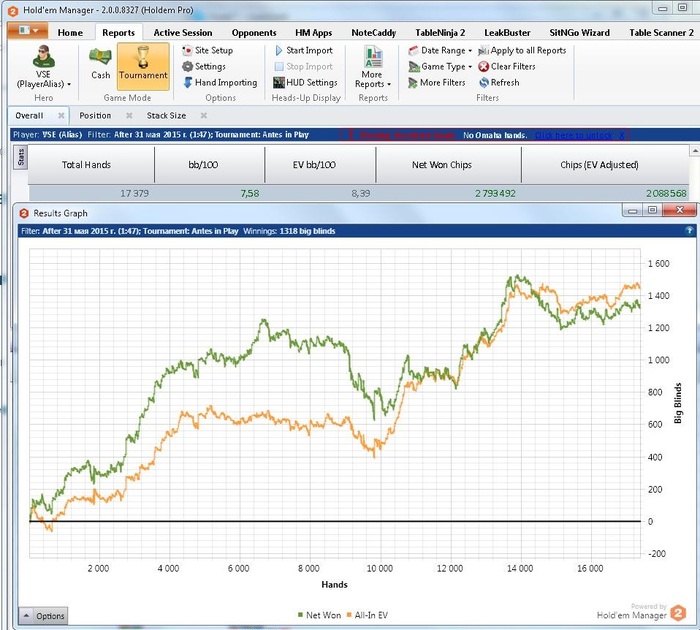Image resolution: width=700 pixels, height=630 pixels.
Task: Open the Hold'em Manager application menu button
Action: tap(28, 31)
